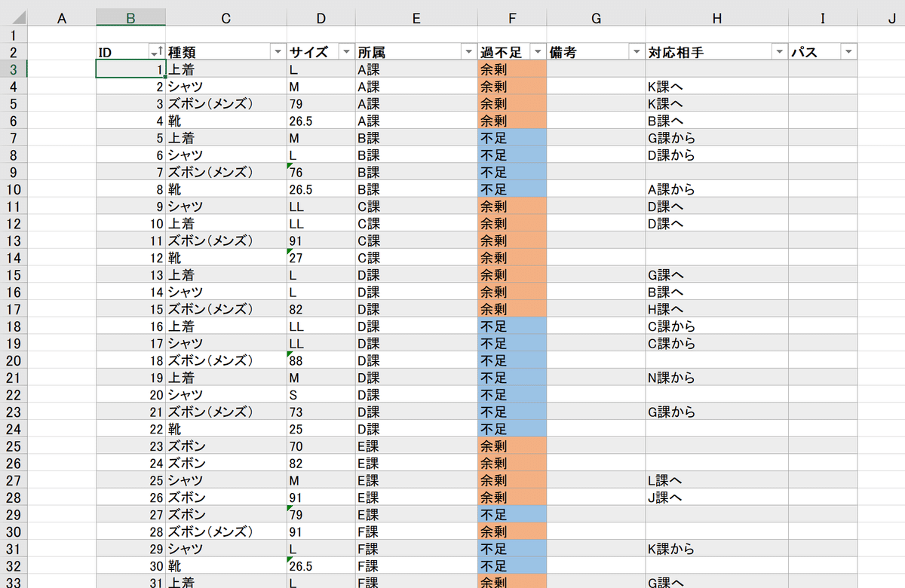This screenshot has width=905, height=588.
Task: Click the size 76 cell in row 9
Action: pos(321,172)
